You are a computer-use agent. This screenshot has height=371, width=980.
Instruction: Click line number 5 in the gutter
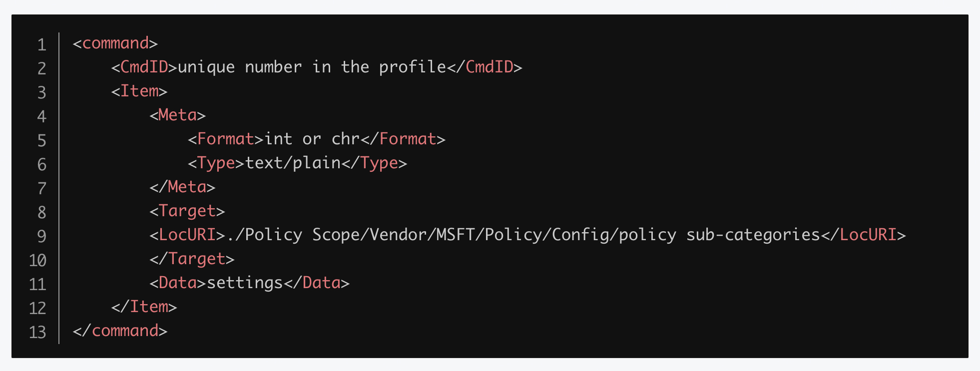(x=42, y=141)
